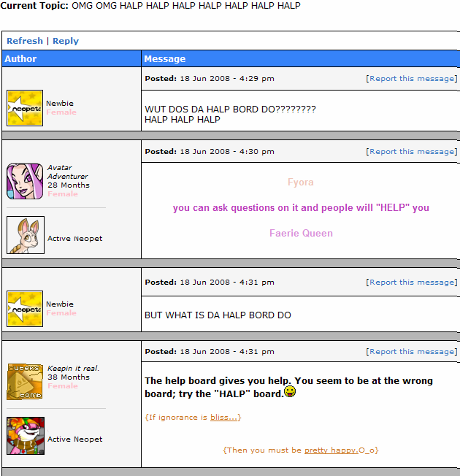This screenshot has width=460, height=476.
Task: Report the help board reply message
Action: tap(413, 352)
